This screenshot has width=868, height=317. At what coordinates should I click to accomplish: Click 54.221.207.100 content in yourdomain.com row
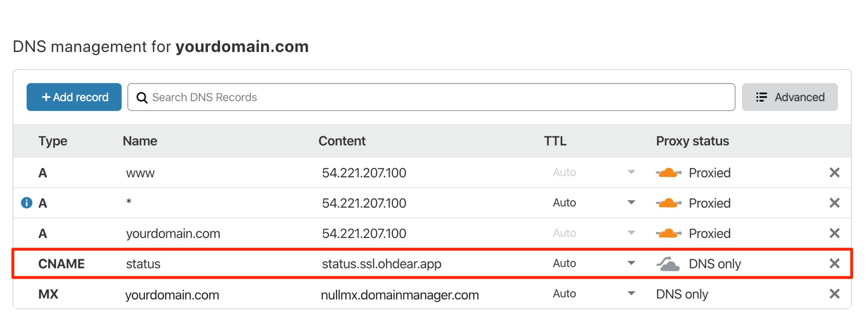tap(364, 234)
